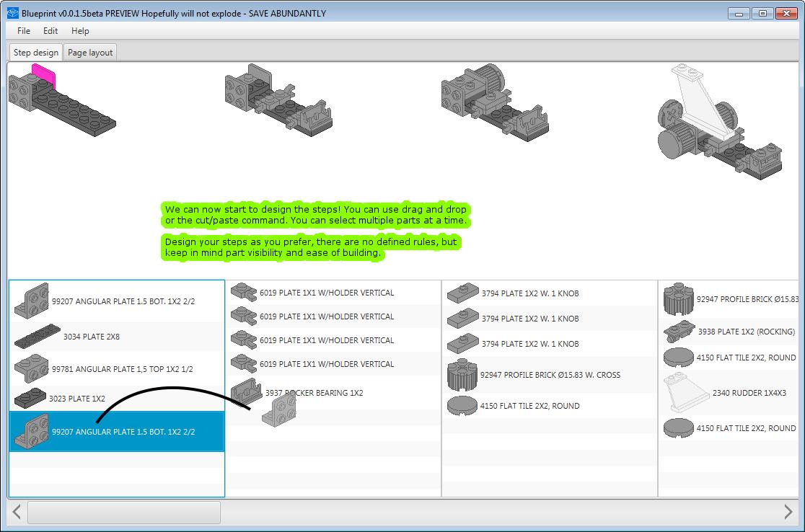Image resolution: width=805 pixels, height=532 pixels.
Task: Select the 99781 ANGULAR PLATE 1,5 TOP label
Action: [x=122, y=369]
